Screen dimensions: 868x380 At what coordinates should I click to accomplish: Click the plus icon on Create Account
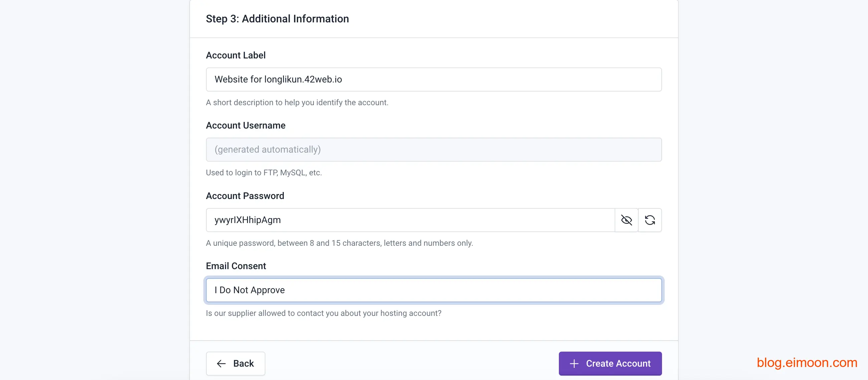click(x=574, y=364)
